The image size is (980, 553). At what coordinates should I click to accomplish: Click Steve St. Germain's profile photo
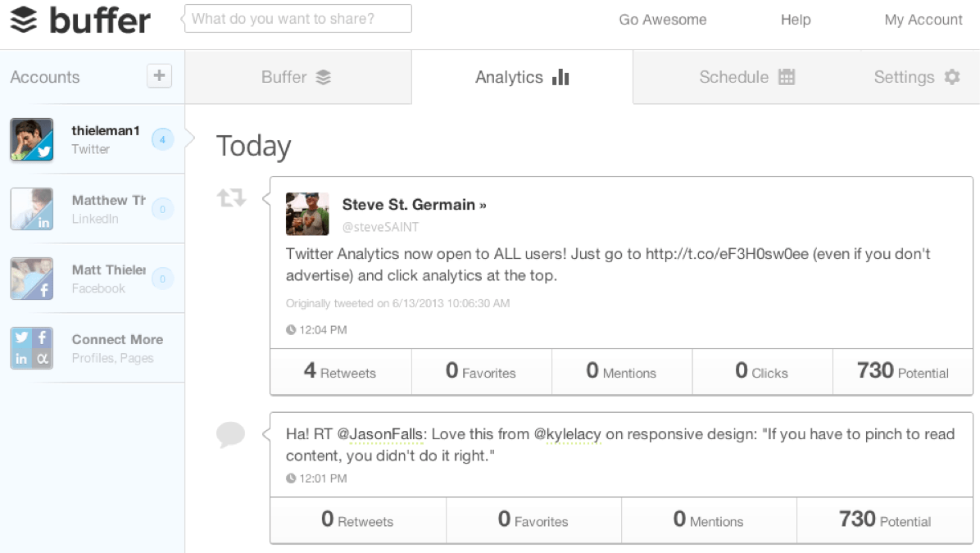307,214
